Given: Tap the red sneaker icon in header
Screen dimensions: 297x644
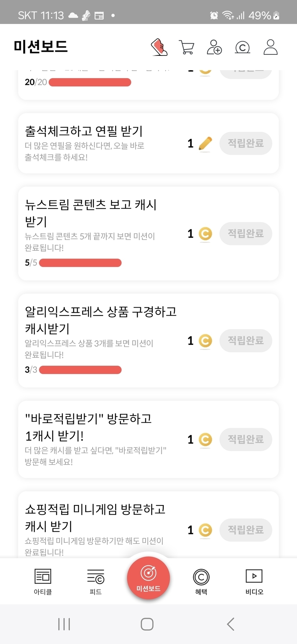Looking at the screenshot, I should point(159,47).
